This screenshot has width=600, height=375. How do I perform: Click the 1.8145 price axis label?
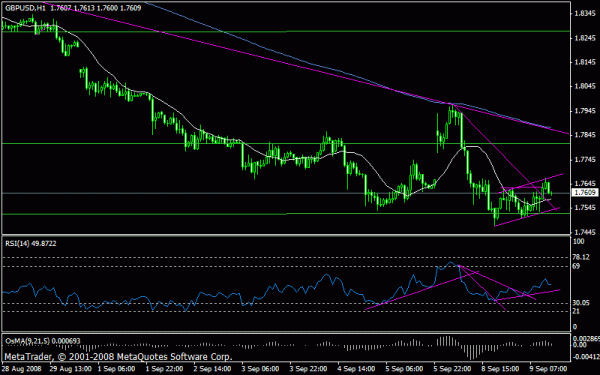click(585, 62)
